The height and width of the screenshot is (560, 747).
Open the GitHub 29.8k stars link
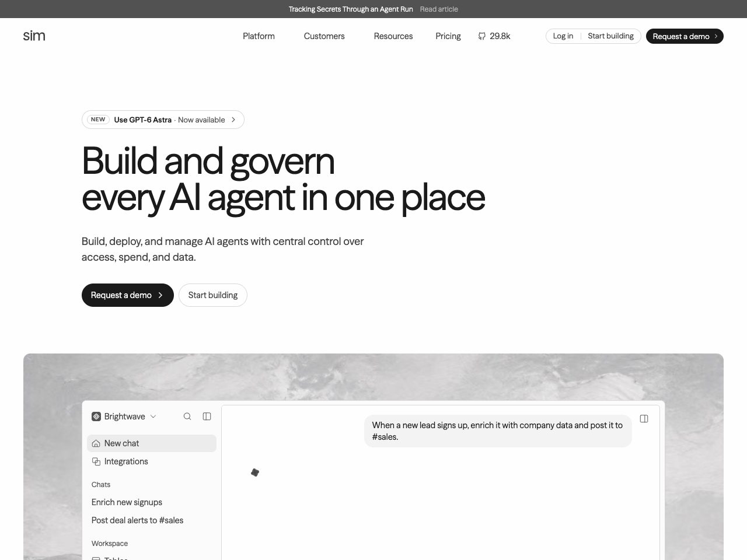coord(494,36)
